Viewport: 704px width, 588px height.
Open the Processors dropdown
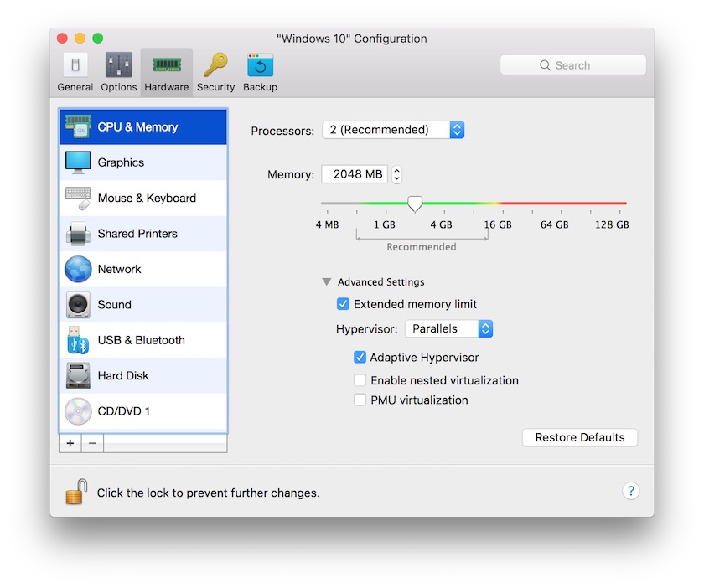coord(393,130)
